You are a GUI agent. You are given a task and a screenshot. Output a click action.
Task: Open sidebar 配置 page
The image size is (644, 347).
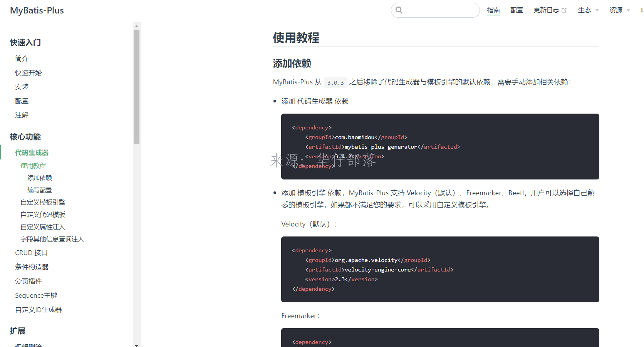tap(22, 101)
